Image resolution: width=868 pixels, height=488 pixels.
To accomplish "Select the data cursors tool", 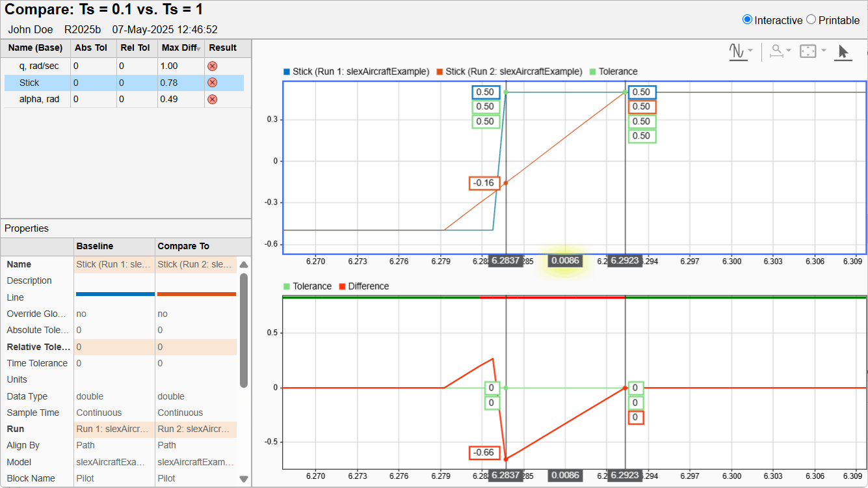I will (x=738, y=51).
